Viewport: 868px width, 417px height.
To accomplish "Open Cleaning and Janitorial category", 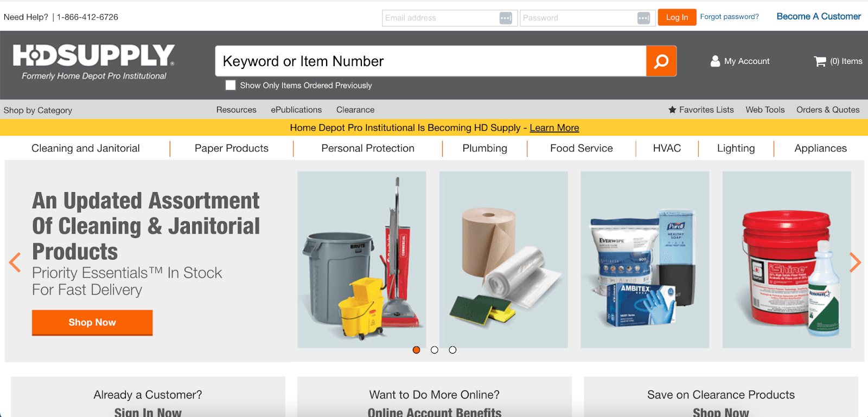I will pyautogui.click(x=86, y=148).
